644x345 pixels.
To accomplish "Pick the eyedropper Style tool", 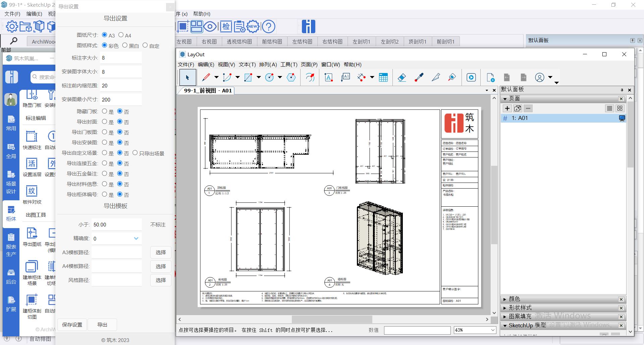I will [x=419, y=78].
